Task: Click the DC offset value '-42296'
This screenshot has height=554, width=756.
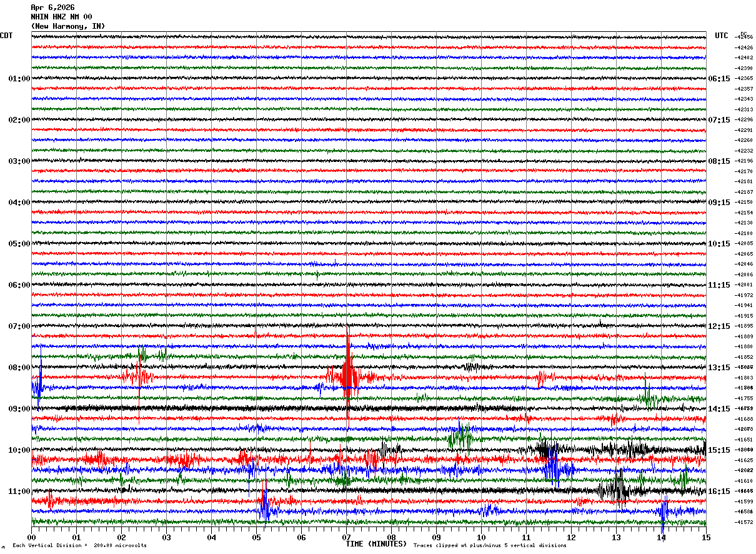Action: click(x=744, y=120)
